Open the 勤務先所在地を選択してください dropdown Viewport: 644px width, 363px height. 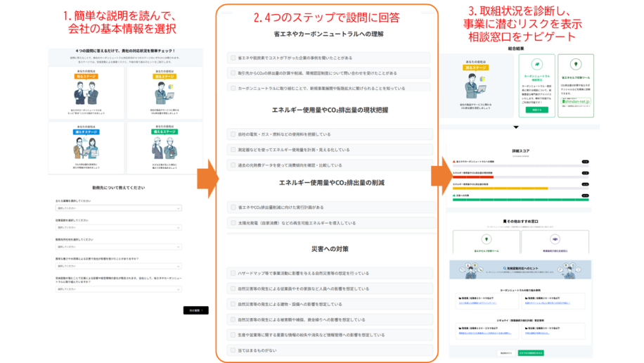[x=119, y=247]
